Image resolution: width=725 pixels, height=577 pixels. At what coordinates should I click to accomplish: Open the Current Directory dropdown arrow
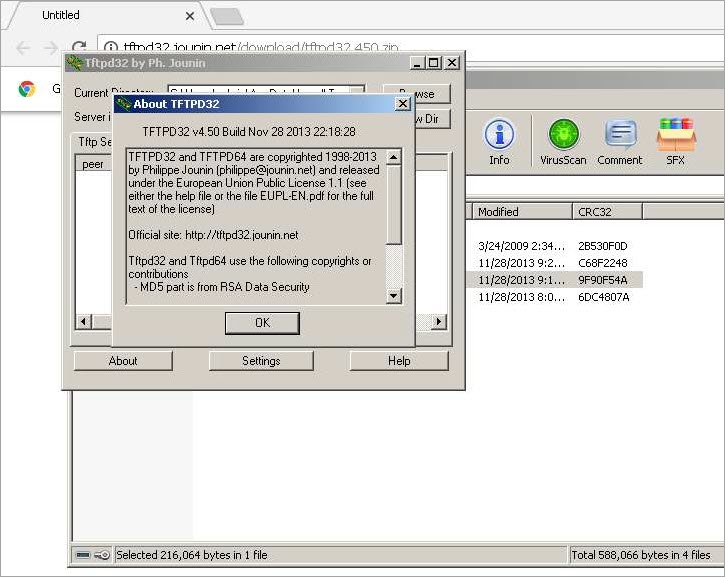[356, 91]
